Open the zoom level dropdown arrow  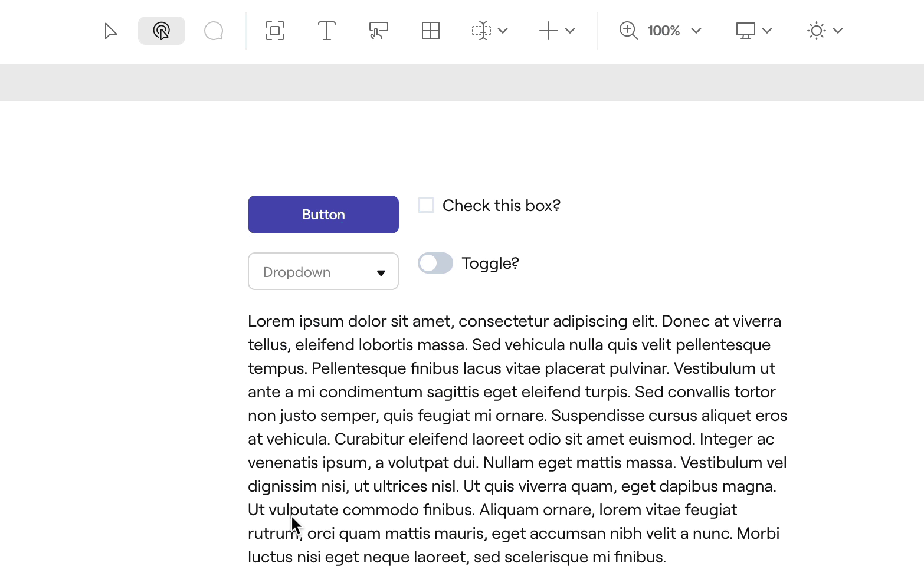[x=696, y=31]
